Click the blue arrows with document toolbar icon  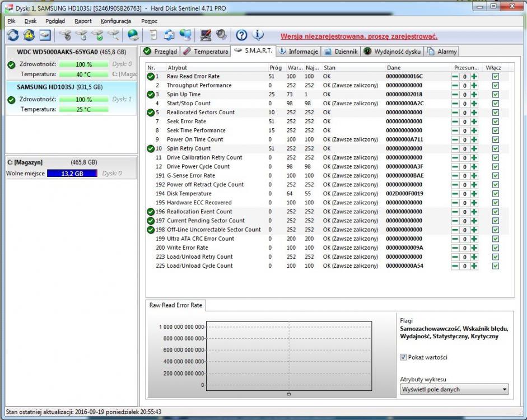169,35
